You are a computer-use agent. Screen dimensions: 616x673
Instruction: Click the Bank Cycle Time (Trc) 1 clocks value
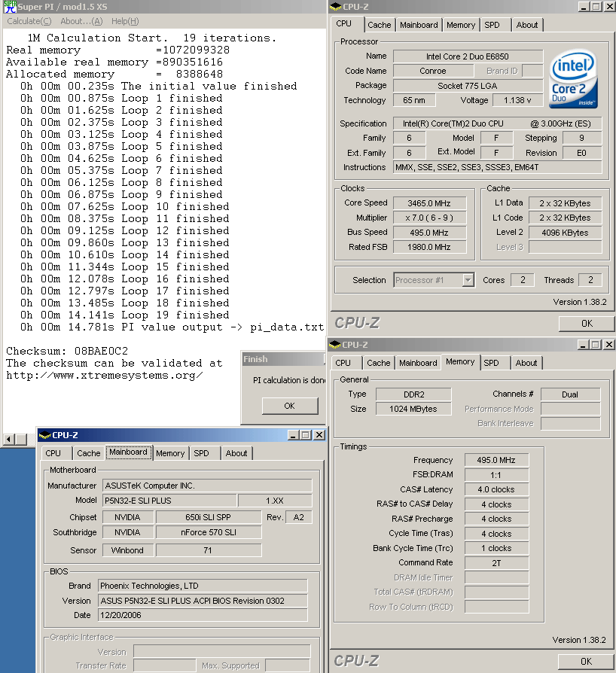[x=496, y=548]
